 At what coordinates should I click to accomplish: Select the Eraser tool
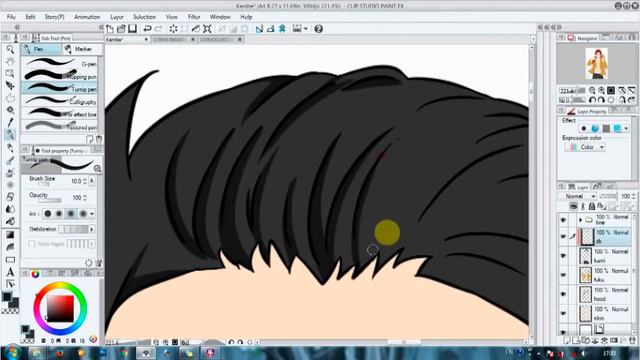(10, 197)
